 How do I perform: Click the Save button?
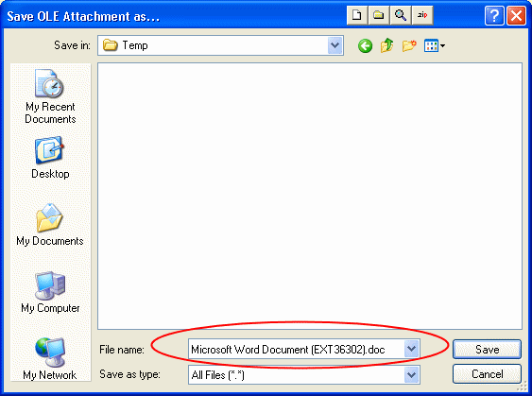tap(487, 350)
